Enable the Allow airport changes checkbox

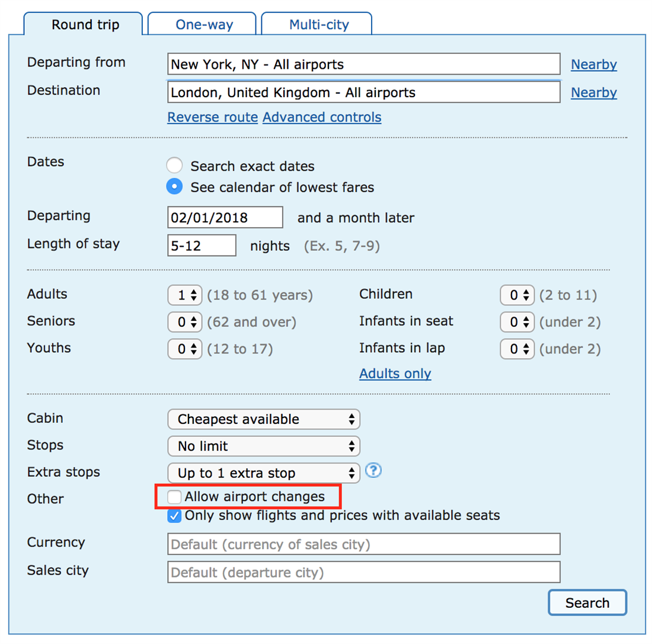(x=174, y=496)
